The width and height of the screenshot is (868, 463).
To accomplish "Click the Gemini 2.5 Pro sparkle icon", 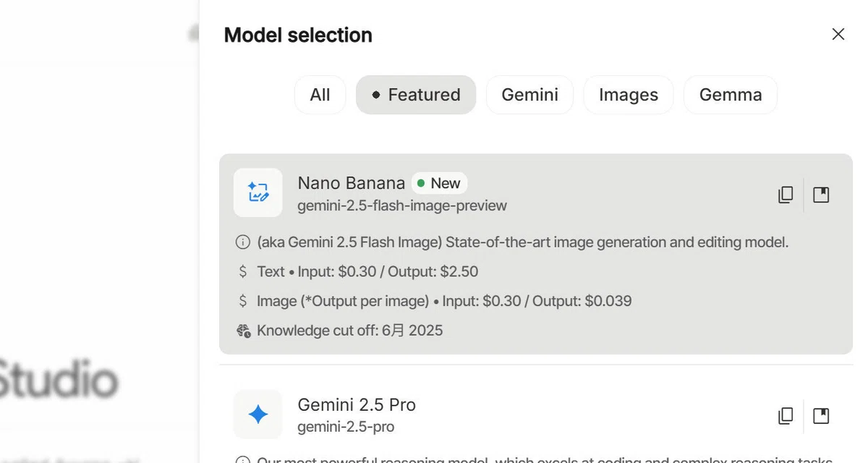I will click(258, 415).
